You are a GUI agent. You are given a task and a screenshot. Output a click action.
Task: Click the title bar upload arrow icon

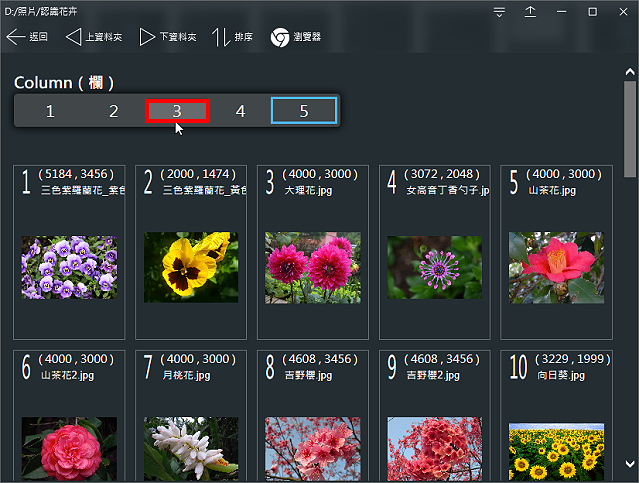point(530,12)
